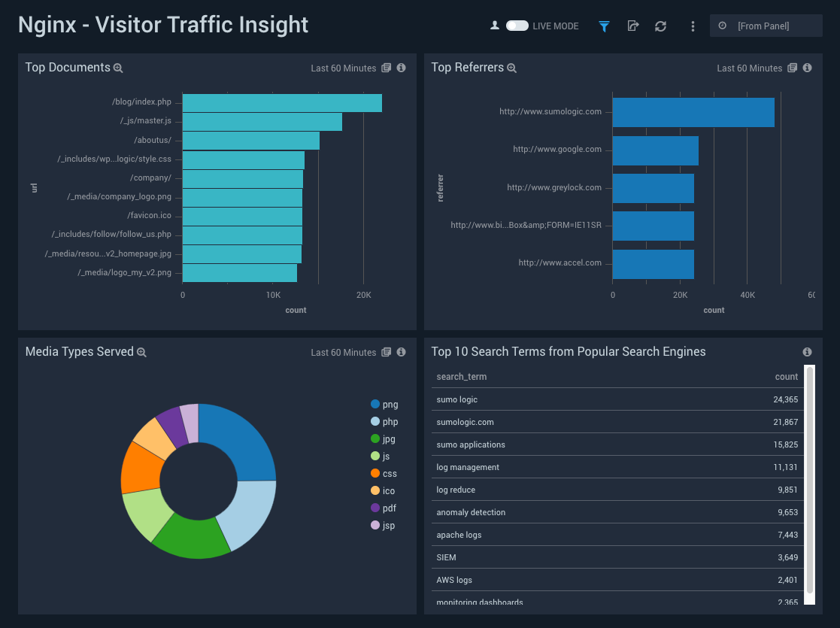Select the png color dot in legend

coord(375,404)
